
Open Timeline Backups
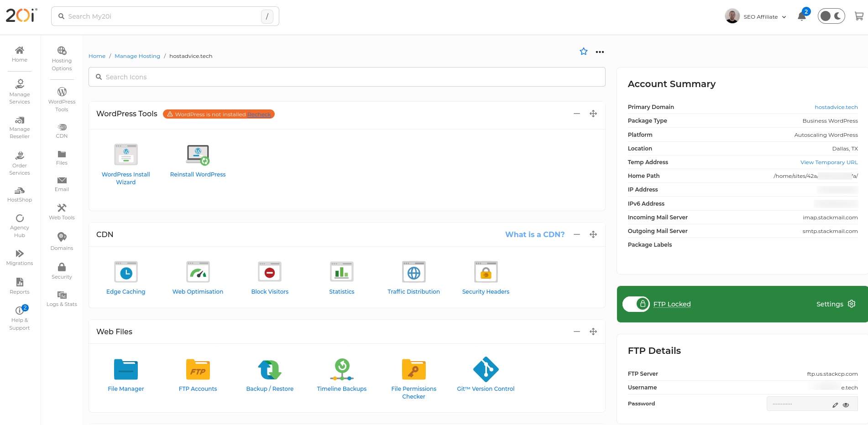(342, 369)
